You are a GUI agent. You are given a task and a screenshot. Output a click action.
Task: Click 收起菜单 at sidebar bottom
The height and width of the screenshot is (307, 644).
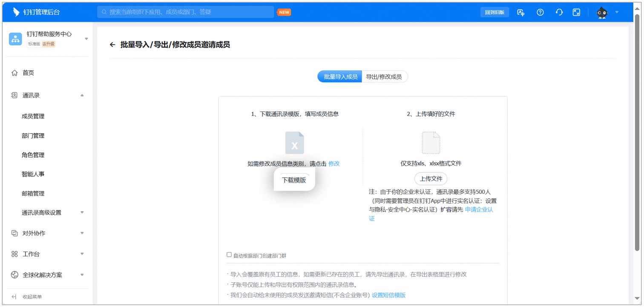pos(32,297)
